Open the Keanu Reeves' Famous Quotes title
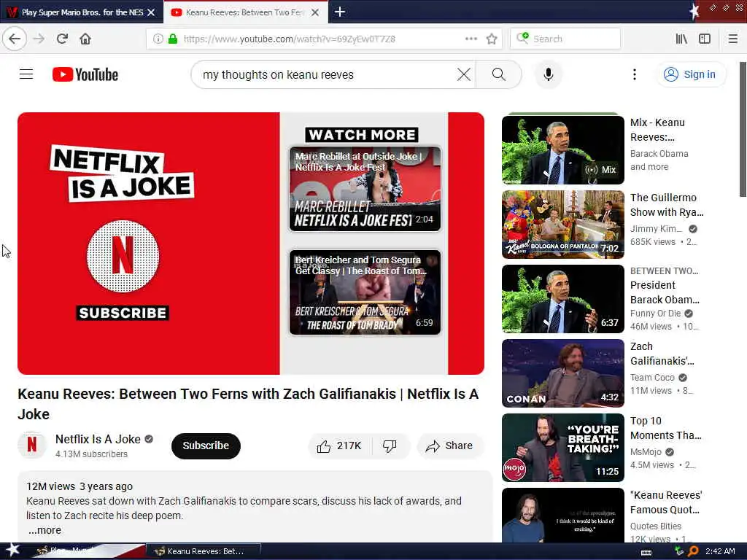Viewport: 747px width, 560px height. 666,502
